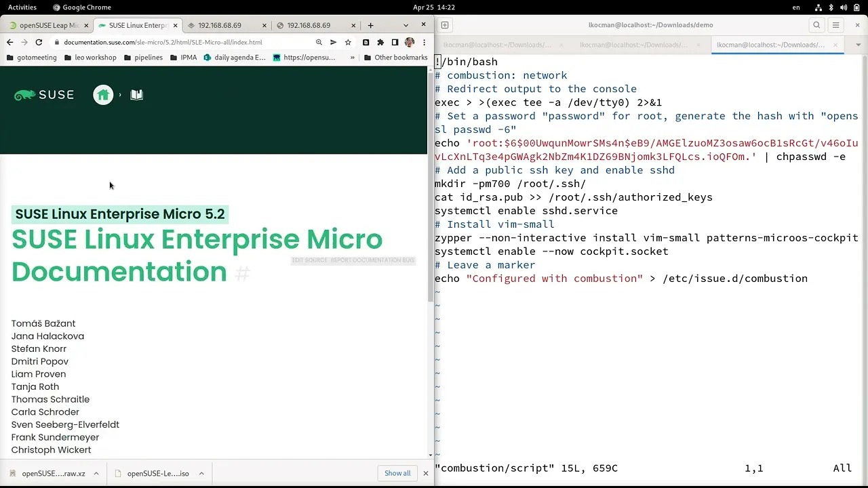868x488 pixels.
Task: Expand options for openSUSE-Le...iso download
Action: (x=200, y=473)
